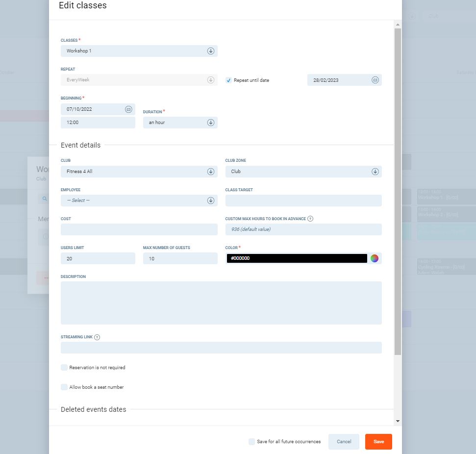Click inside the Description text area

221,303
